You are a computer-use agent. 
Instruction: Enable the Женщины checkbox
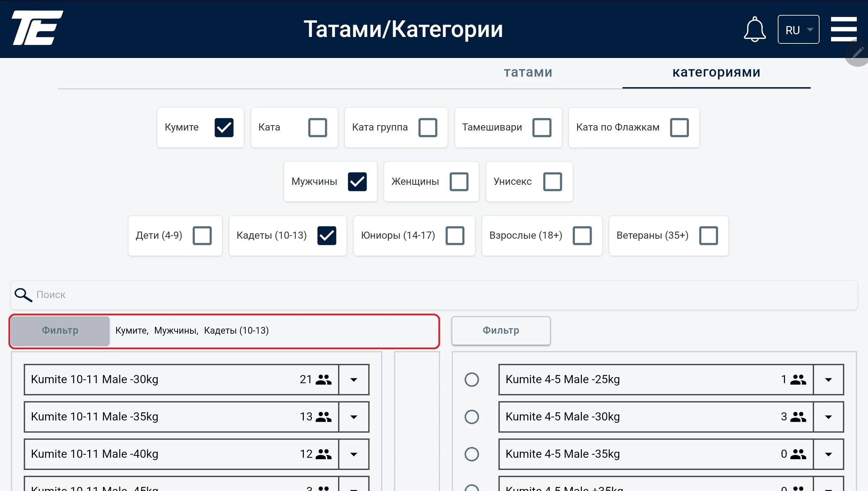[x=459, y=182]
